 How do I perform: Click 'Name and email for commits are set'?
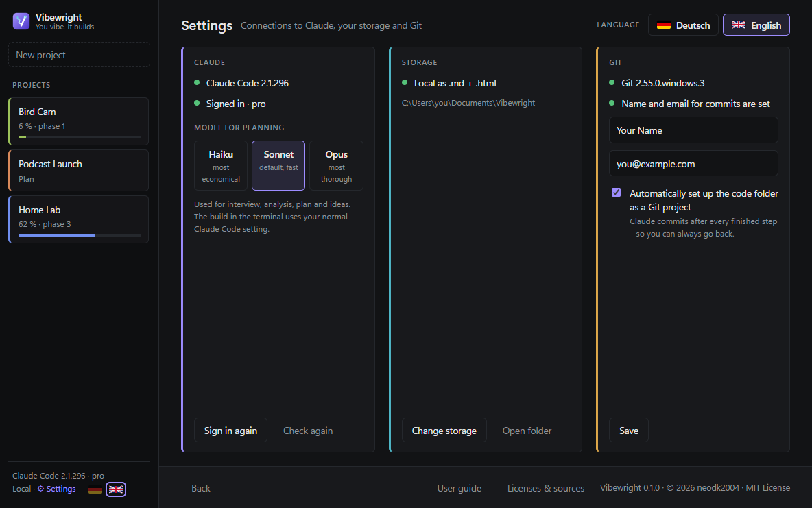(695, 104)
